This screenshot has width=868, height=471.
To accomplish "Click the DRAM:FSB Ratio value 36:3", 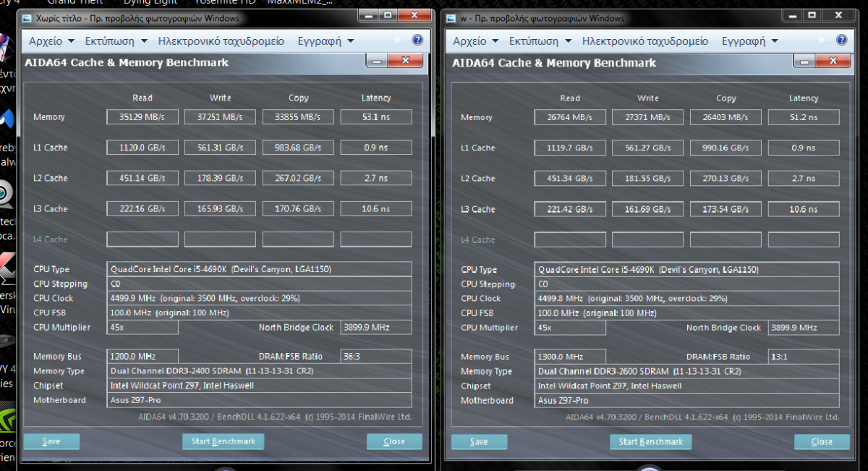I will [376, 356].
